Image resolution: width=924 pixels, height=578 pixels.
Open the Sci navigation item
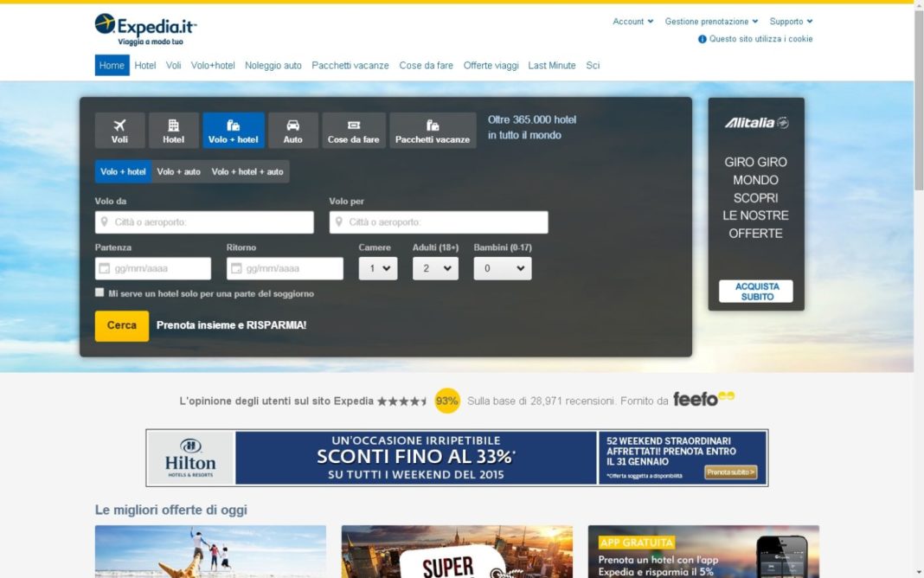click(593, 66)
